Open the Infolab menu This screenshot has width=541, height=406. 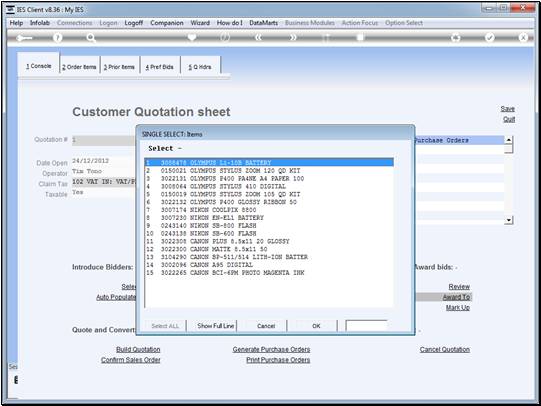click(x=40, y=23)
